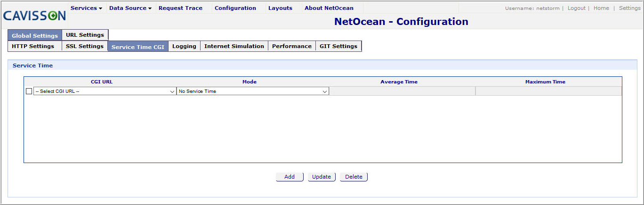Click the Average Time column header

tap(399, 82)
